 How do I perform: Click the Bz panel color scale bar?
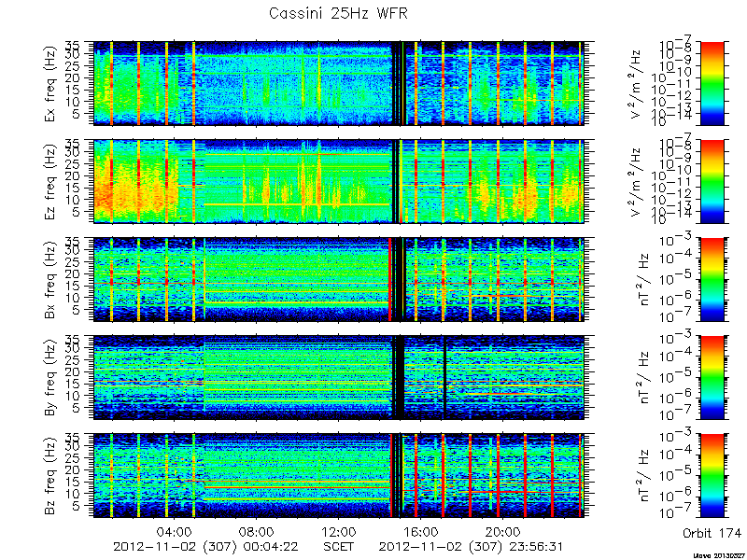712,476
